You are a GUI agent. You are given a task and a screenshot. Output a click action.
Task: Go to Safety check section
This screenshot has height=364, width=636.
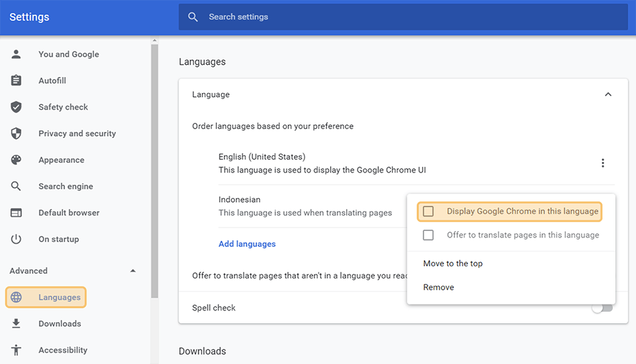[x=64, y=107]
